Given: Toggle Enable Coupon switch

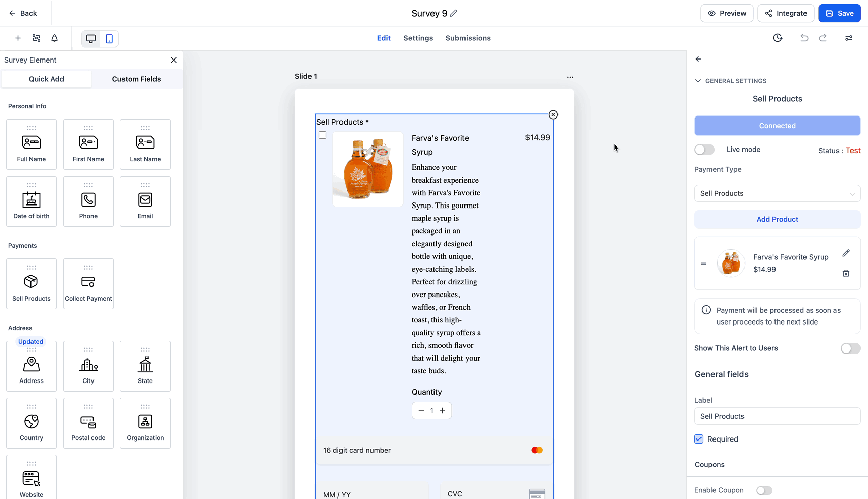Looking at the screenshot, I should click(764, 490).
